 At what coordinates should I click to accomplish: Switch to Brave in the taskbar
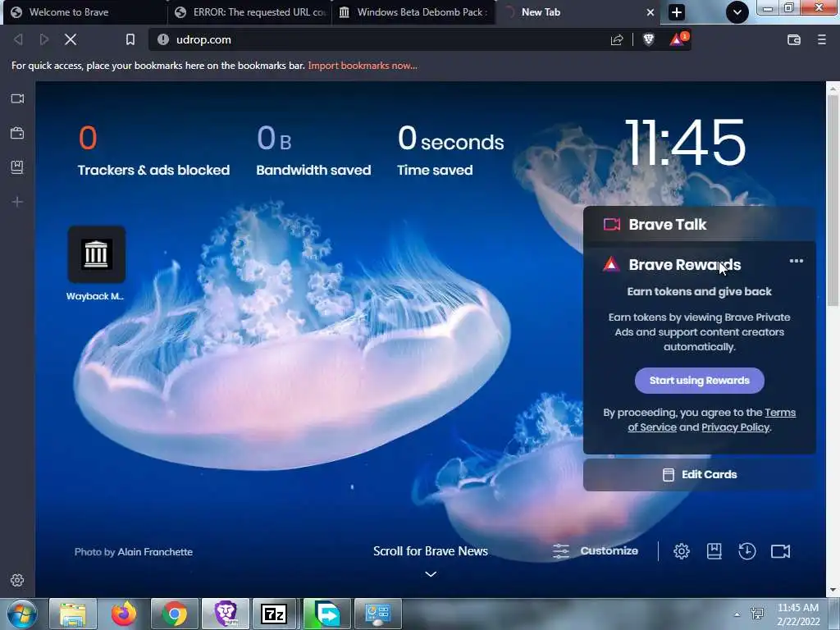(226, 614)
